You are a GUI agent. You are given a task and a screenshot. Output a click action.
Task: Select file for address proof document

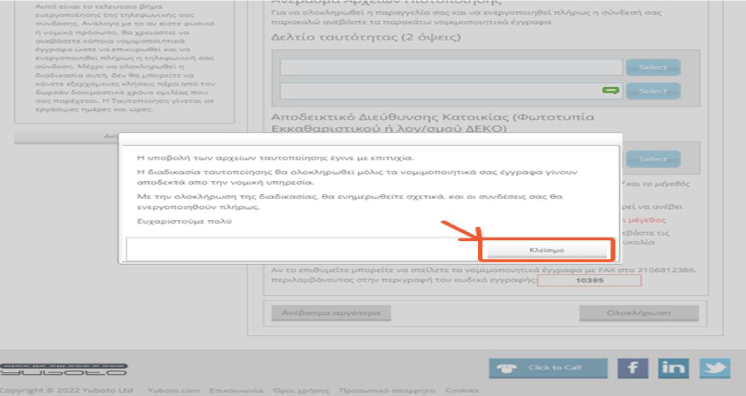(x=653, y=159)
